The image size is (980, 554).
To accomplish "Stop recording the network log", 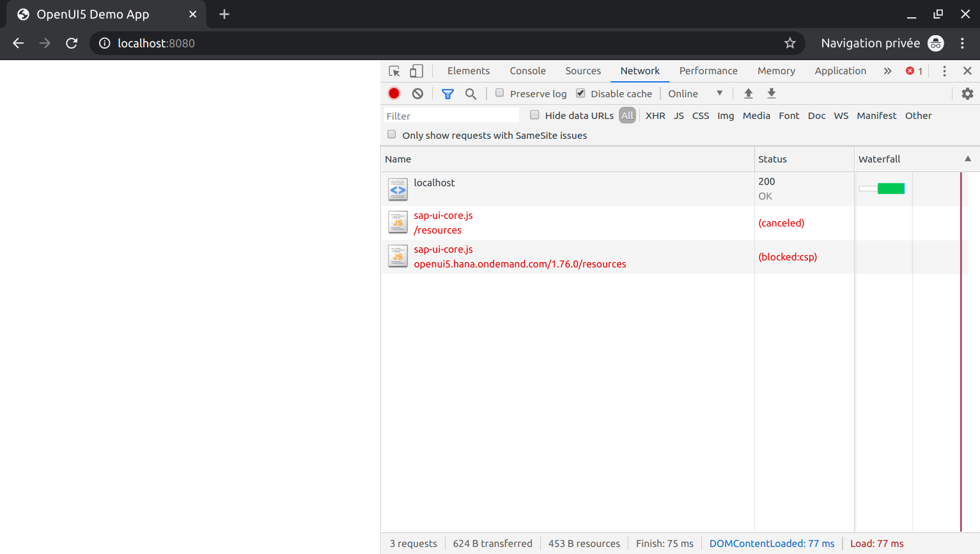I will coord(394,93).
